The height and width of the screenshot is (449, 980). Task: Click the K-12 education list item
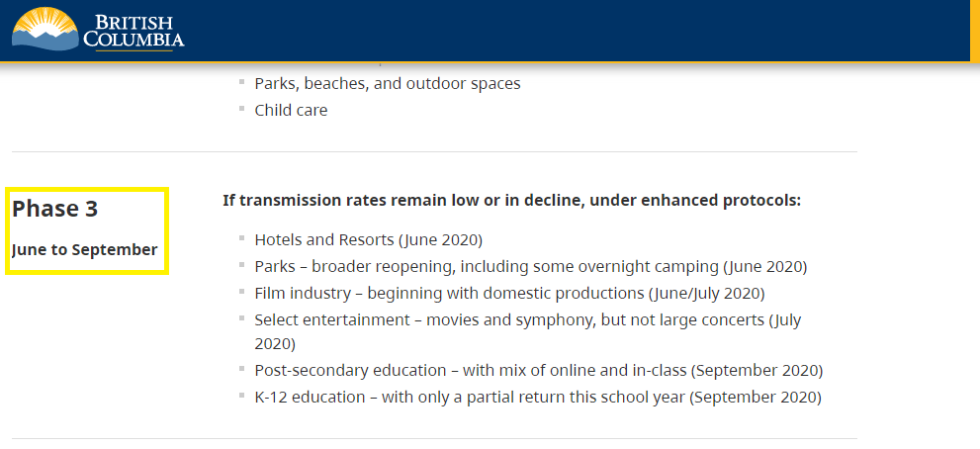coord(538,398)
